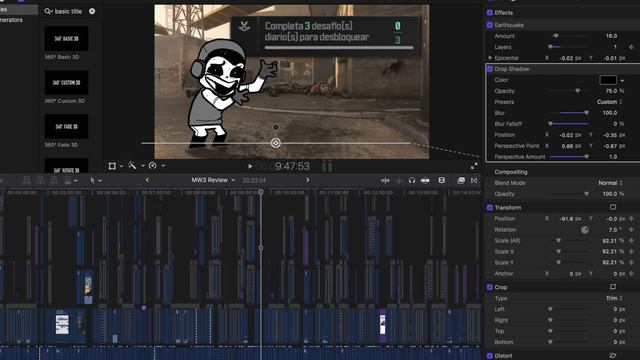640x360 pixels.
Task: Open the Blend Mode Normal pop-up menu
Action: (610, 183)
